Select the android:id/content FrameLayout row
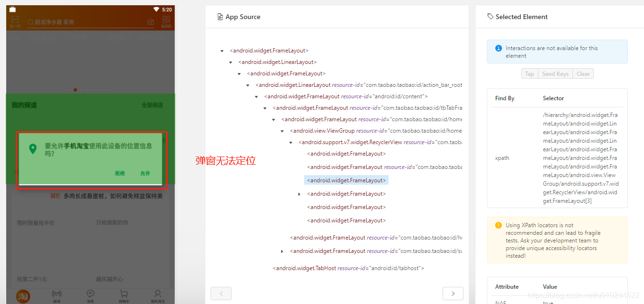Screen dimensions: 644x304 tap(346, 96)
